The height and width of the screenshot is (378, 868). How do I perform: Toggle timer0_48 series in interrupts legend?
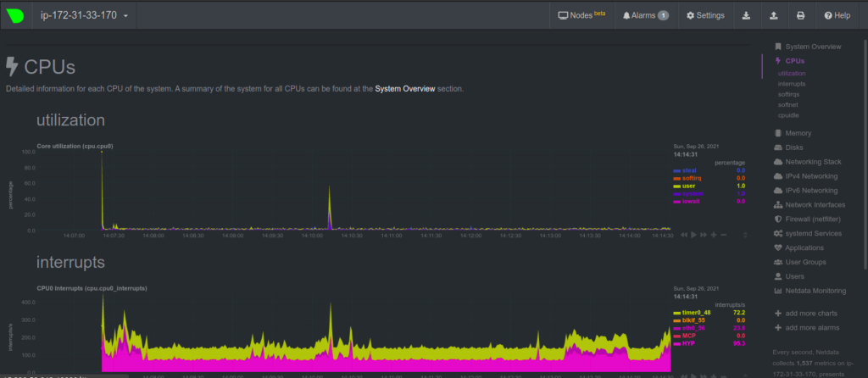click(695, 313)
